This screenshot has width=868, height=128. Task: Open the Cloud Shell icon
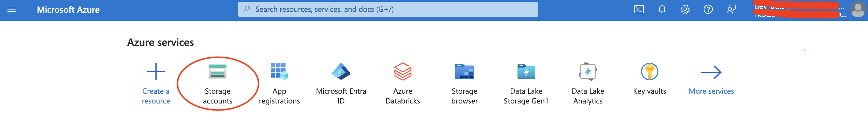click(639, 10)
